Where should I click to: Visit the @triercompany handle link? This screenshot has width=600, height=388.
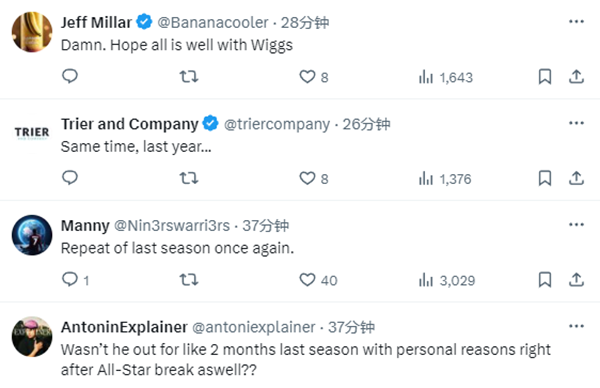click(x=277, y=124)
